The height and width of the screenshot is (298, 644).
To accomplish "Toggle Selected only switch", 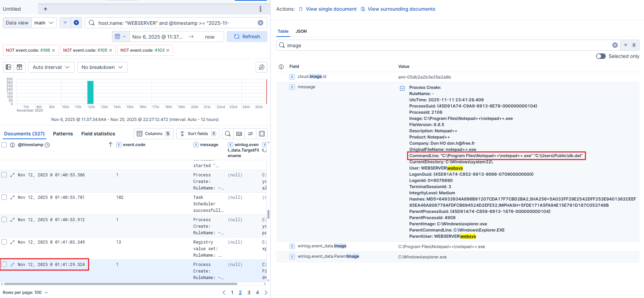I will [x=601, y=56].
